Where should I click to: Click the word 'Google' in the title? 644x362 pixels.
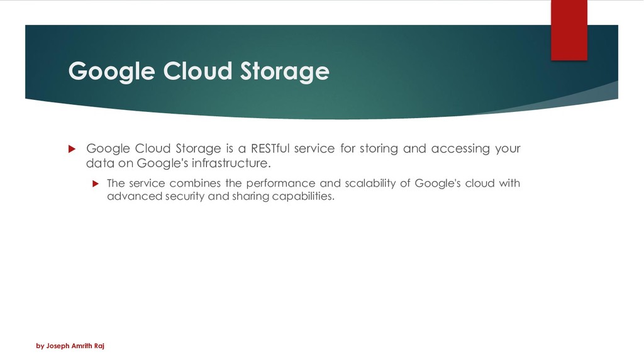tap(112, 72)
